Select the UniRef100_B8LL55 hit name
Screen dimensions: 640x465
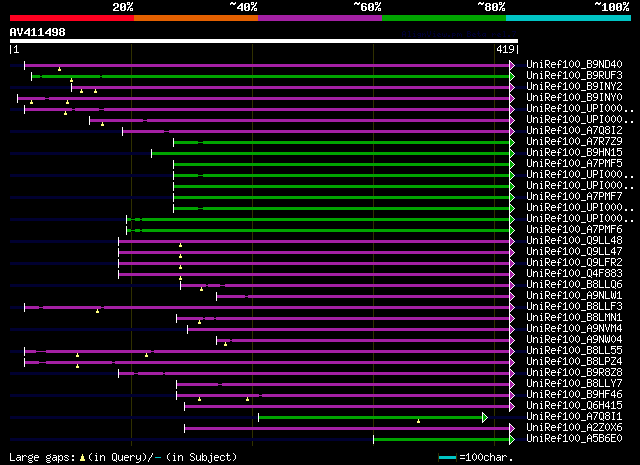pyautogui.click(x=574, y=351)
